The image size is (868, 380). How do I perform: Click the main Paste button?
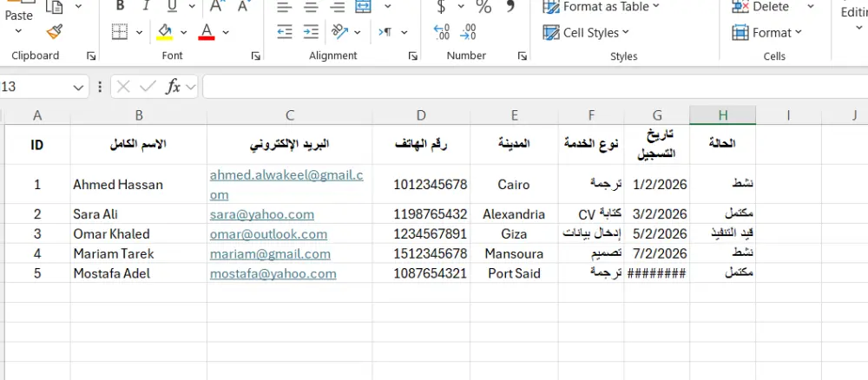coord(18,10)
